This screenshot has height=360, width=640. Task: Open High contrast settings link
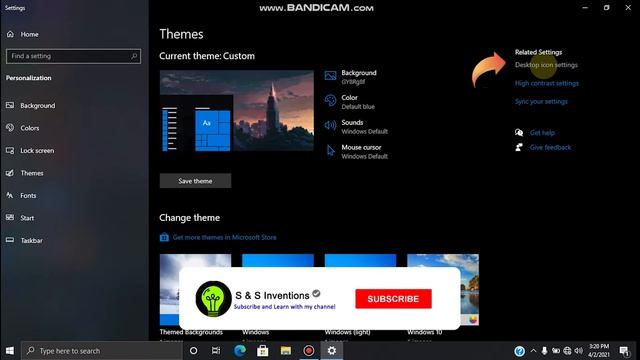547,83
